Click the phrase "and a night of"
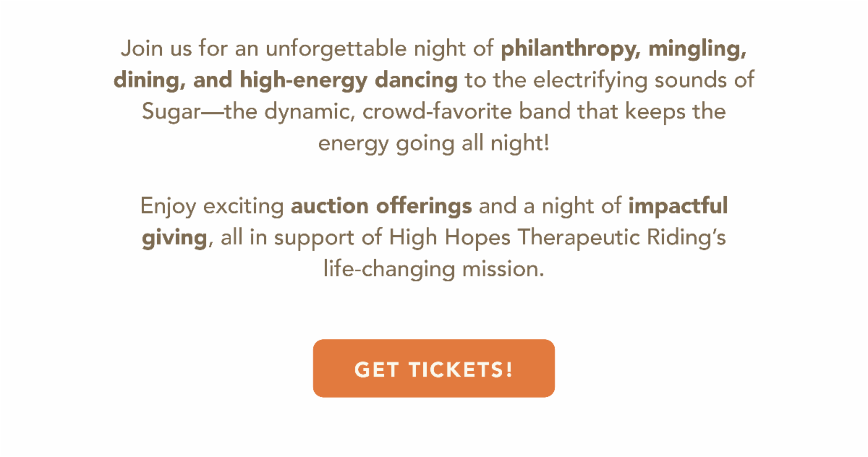Viewport: 868px width, 457px height. [x=550, y=207]
